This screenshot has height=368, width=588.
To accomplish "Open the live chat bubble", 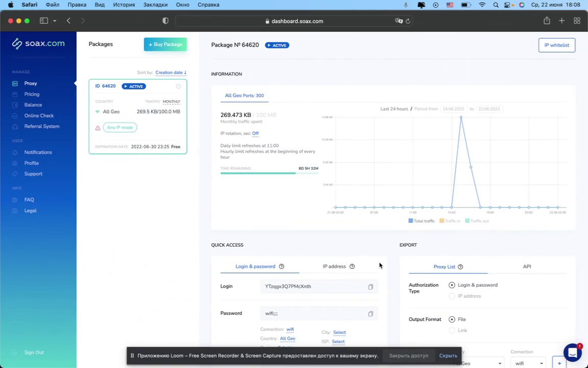I will (x=573, y=352).
